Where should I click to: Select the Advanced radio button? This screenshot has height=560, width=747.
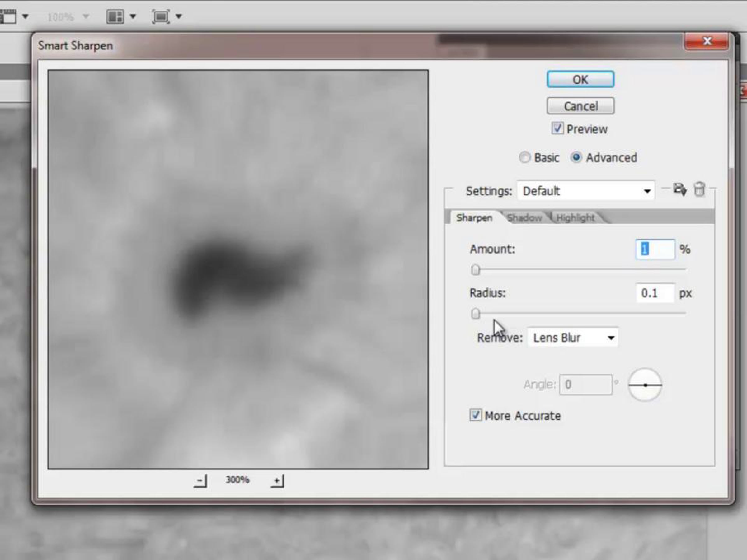576,157
